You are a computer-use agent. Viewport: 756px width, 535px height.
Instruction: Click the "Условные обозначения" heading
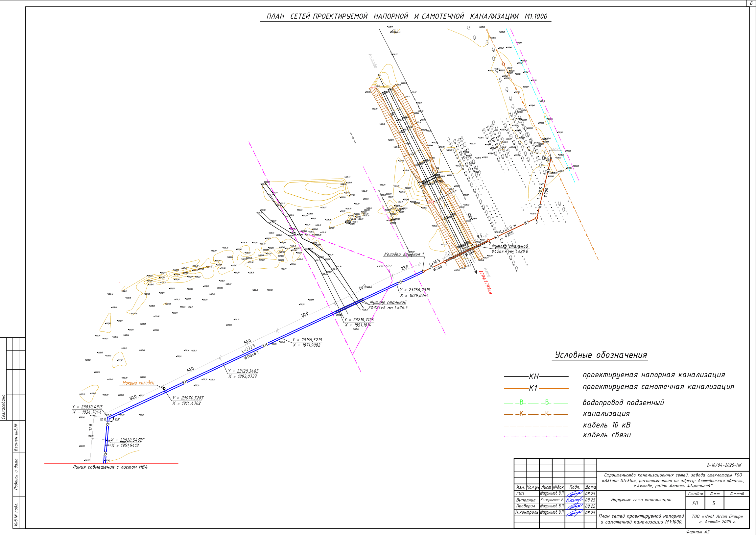pyautogui.click(x=601, y=355)
